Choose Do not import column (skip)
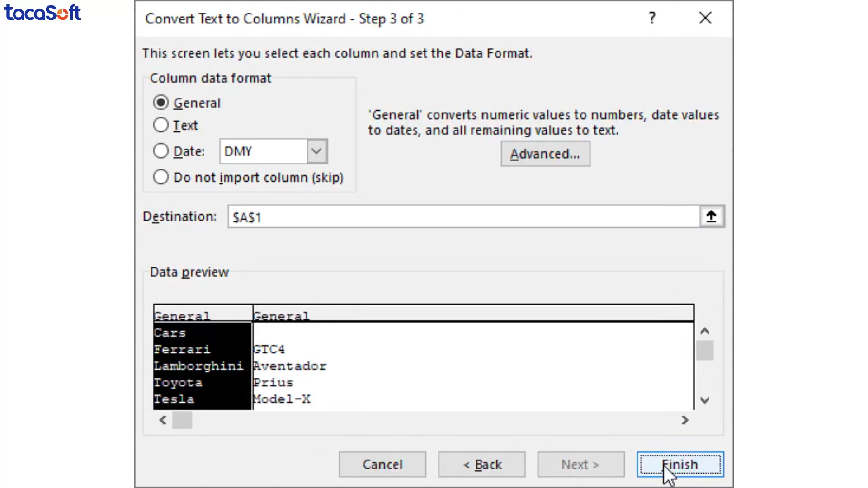This screenshot has height=488, width=868. tap(161, 177)
